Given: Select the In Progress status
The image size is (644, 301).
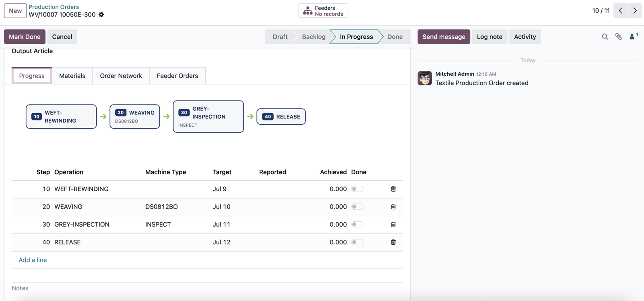Looking at the screenshot, I should [x=356, y=37].
